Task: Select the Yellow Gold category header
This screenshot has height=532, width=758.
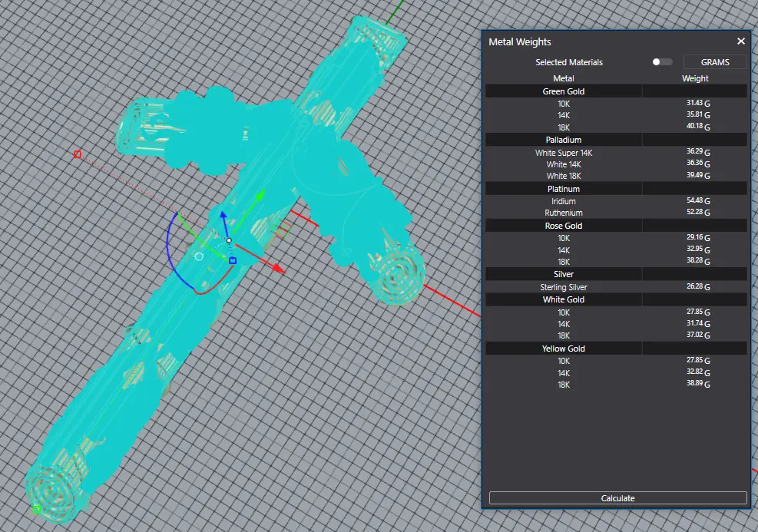Action: 564,349
